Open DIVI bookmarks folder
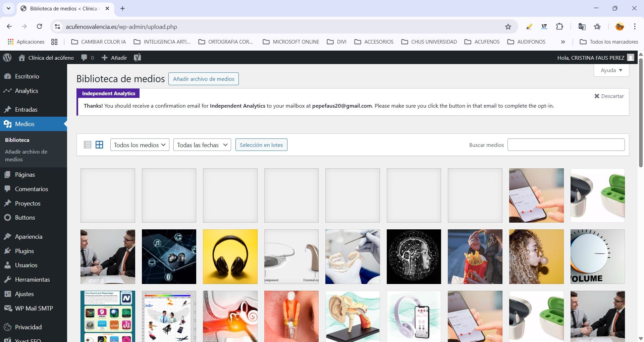Image resolution: width=644 pixels, height=342 pixels. (x=337, y=42)
